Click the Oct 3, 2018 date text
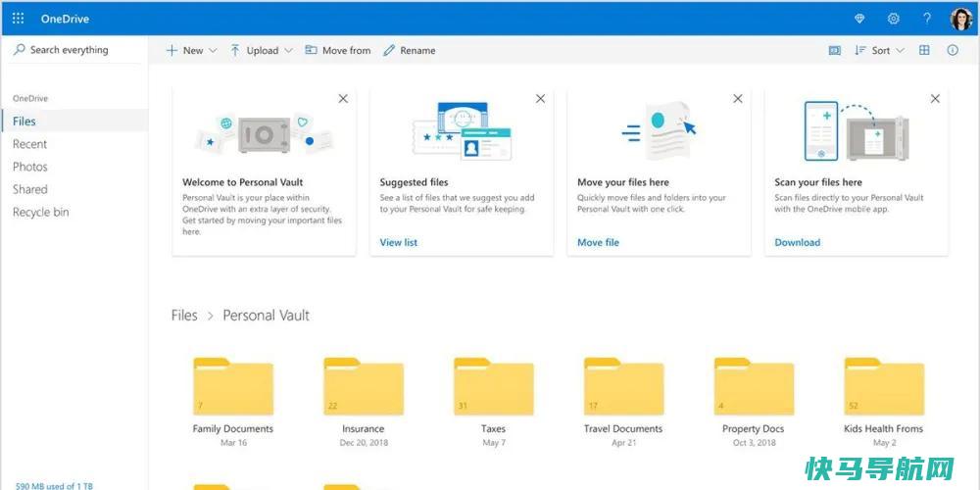Viewport: 980px width, 490px height. coord(755,443)
